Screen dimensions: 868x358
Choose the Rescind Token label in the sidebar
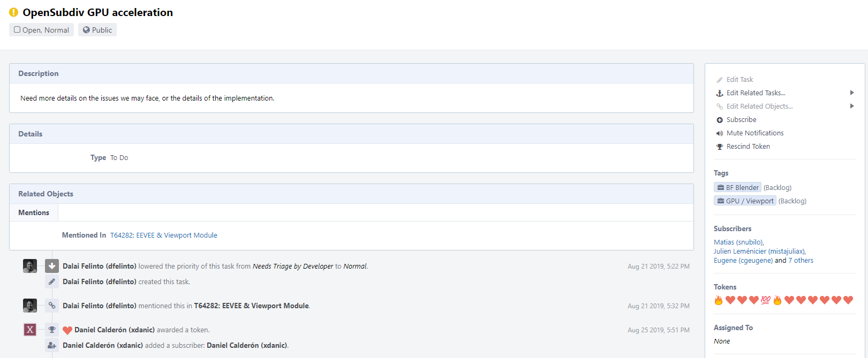tap(748, 147)
